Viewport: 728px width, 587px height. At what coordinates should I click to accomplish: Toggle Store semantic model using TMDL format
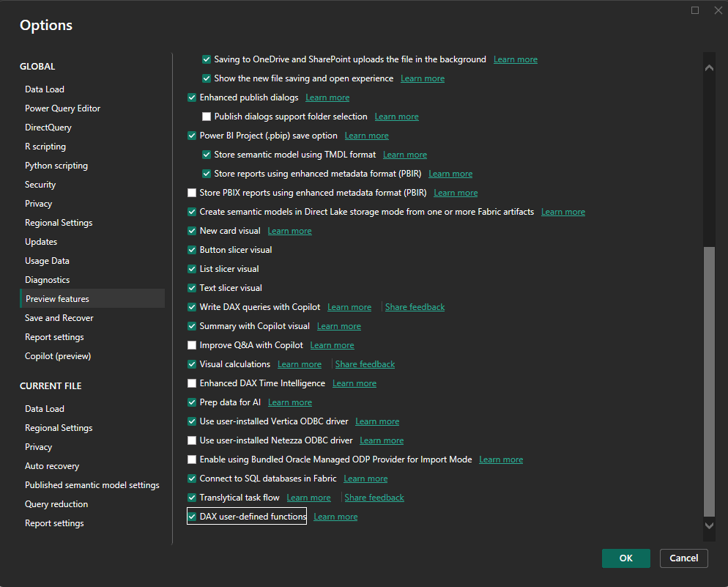click(x=207, y=155)
